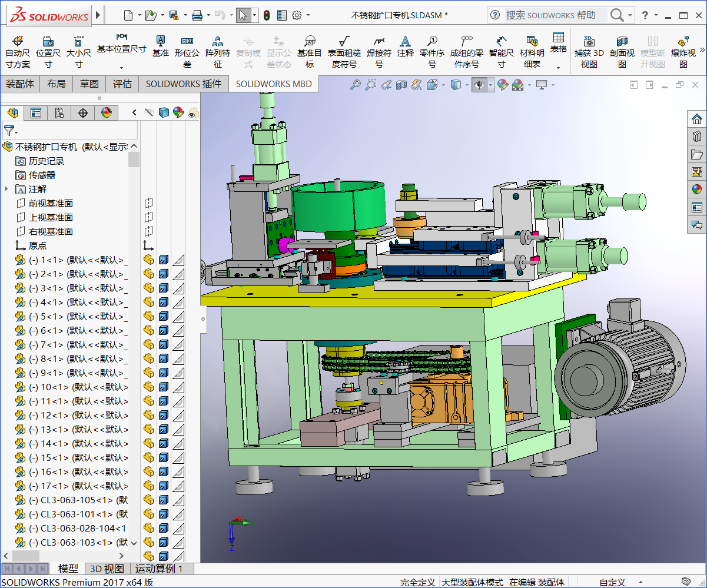This screenshot has height=588, width=707.
Task: Switch to the 评估 evaluate tab
Action: click(122, 84)
